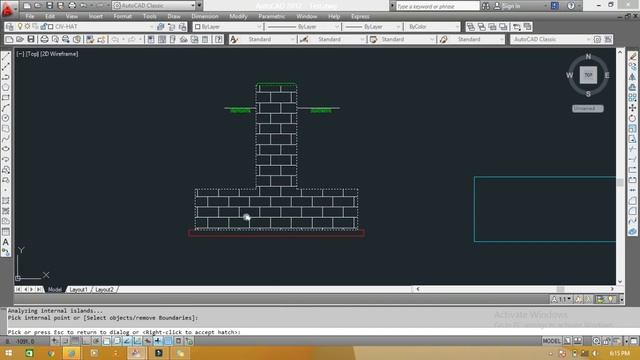This screenshot has height=360, width=640.
Task: Select the Rectangle tool in Draw toolbar
Action: point(6,98)
